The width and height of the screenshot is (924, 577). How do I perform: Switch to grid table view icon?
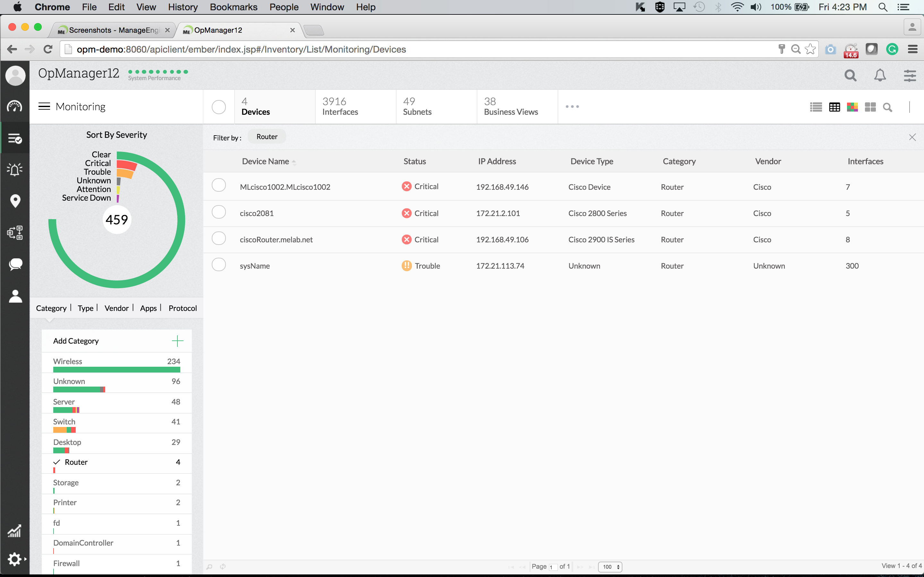tap(834, 107)
